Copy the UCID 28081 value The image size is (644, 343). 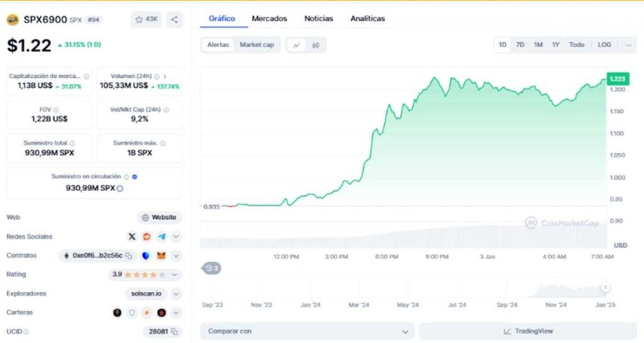tap(175, 332)
